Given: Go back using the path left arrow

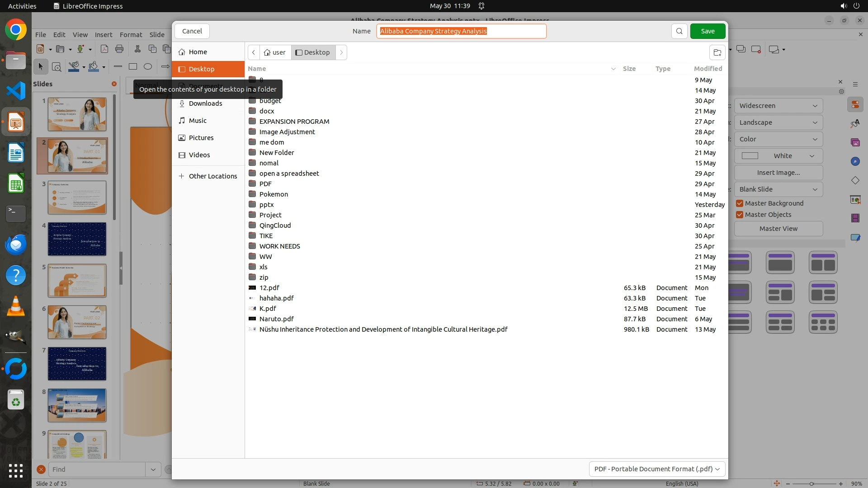Looking at the screenshot, I should point(254,52).
